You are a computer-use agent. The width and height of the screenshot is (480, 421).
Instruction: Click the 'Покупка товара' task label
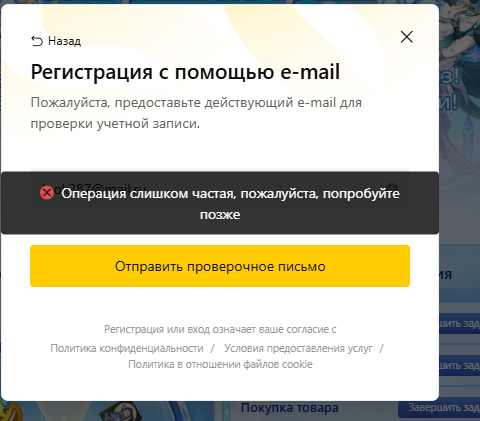click(290, 407)
